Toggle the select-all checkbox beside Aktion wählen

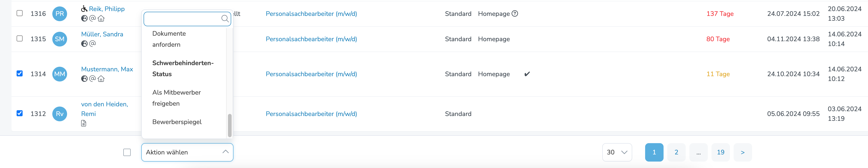pos(127,152)
